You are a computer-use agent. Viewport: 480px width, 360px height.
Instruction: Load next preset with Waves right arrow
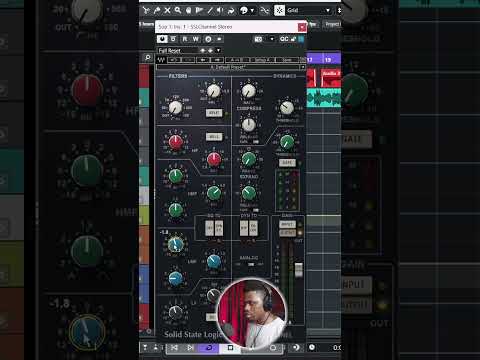[x=217, y=60]
